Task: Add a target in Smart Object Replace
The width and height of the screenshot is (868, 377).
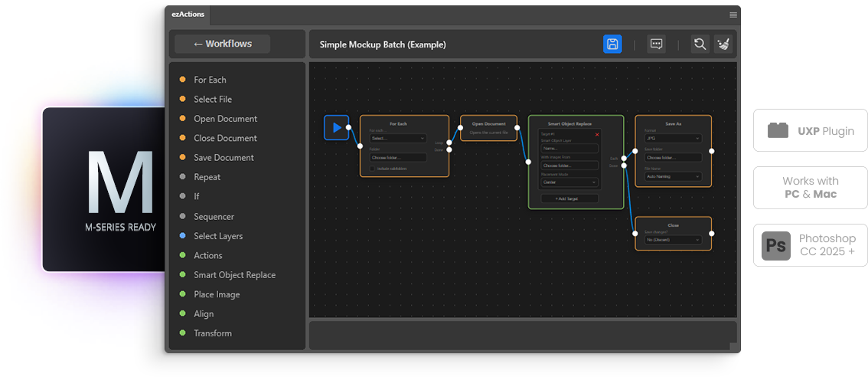Action: (x=569, y=198)
